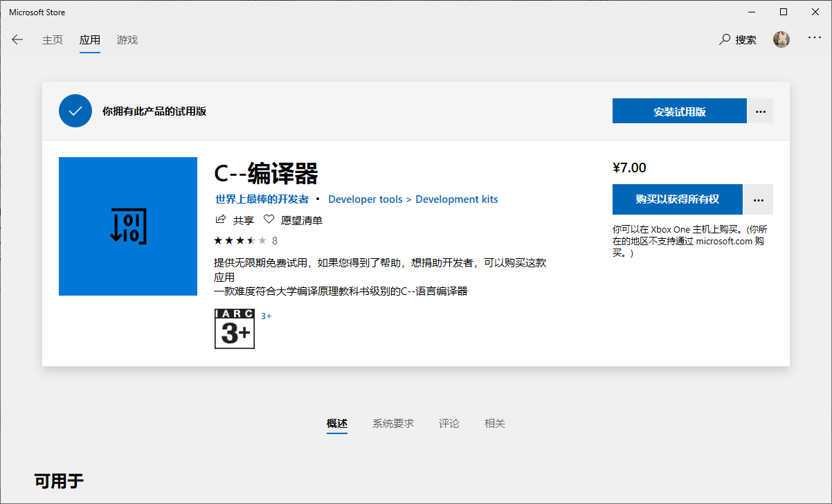Click 你拥有此产品的试用版 status text
Viewport: 832px width, 504px height.
[154, 111]
